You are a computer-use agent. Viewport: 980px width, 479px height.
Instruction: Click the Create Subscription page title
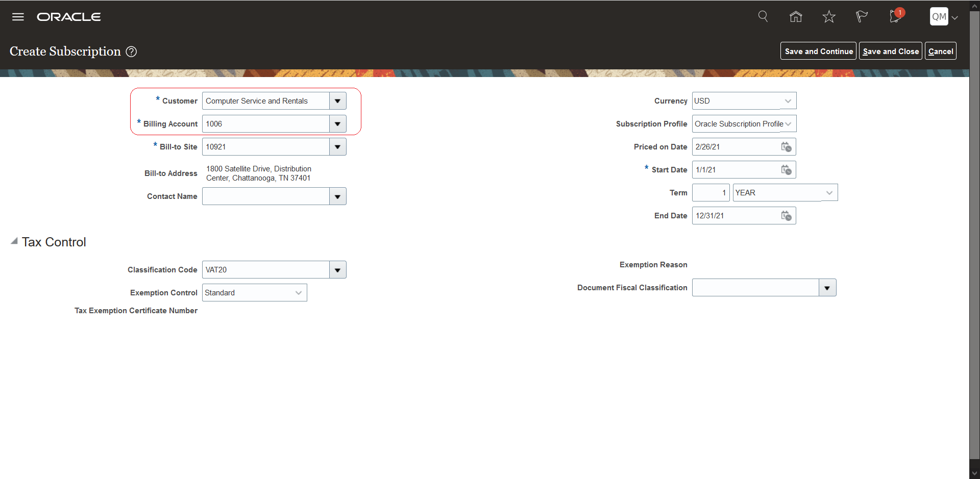tap(65, 52)
